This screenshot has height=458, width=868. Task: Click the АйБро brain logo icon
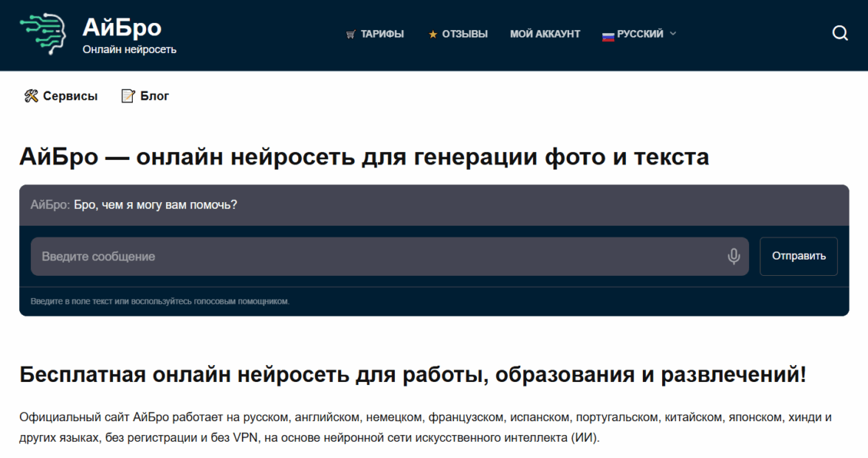pos(43,34)
